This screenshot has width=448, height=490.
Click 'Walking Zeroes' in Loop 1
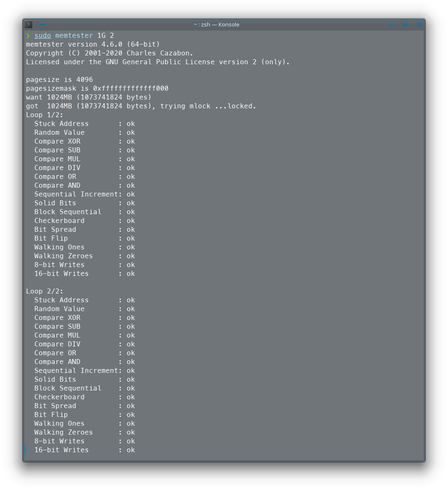click(x=63, y=256)
